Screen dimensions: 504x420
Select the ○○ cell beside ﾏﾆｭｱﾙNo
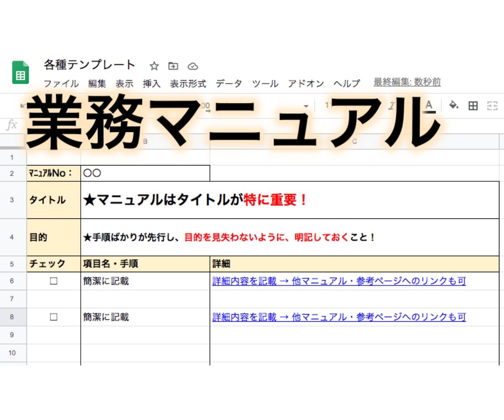[145, 173]
